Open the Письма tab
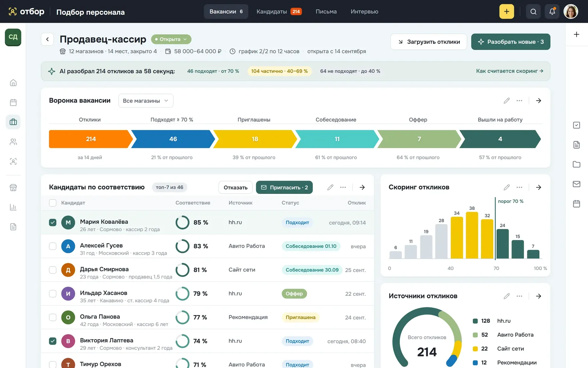588x368 pixels. [326, 11]
